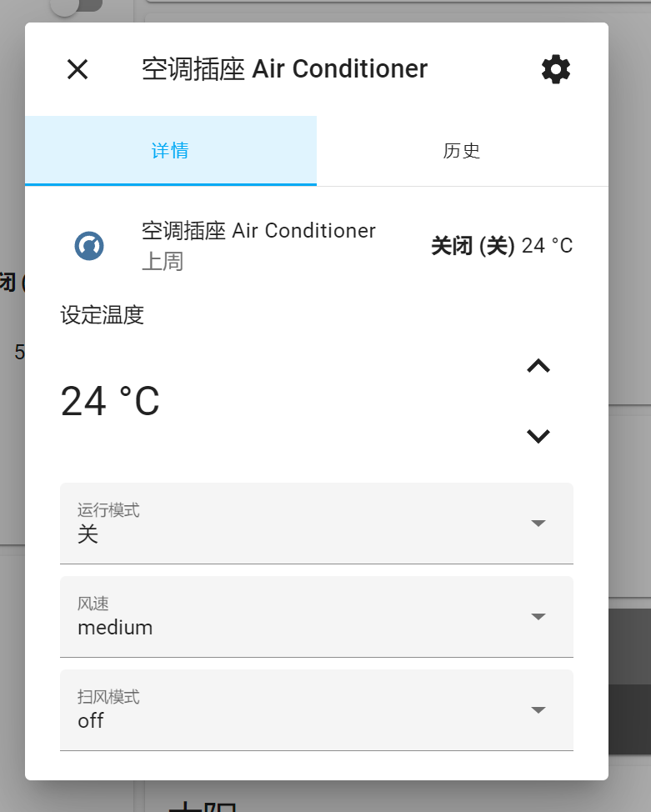Screen dimensions: 651x812
Task: Click the dialog title 空调插座 Air Conditioner
Action: pyautogui.click(x=284, y=69)
